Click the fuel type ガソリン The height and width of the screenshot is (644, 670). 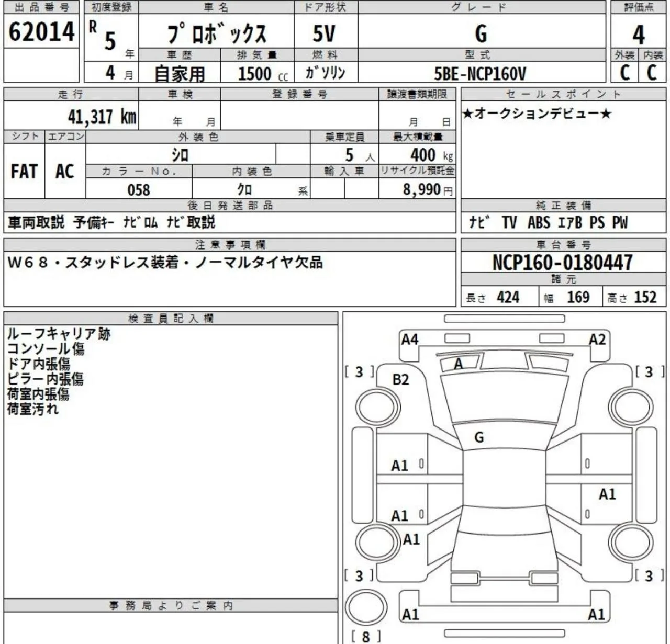[326, 72]
